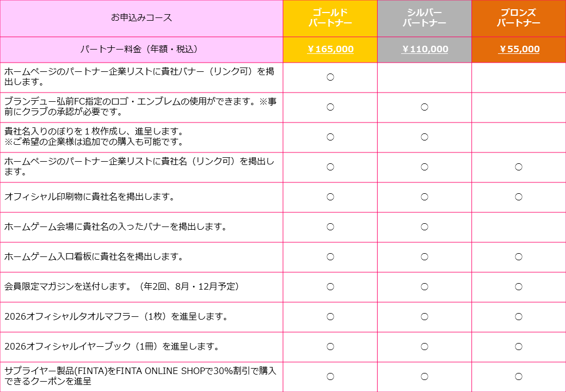The height and width of the screenshot is (392, 566).
Task: Click the Silver circle for タオルマフラー row
Action: [x=424, y=317]
